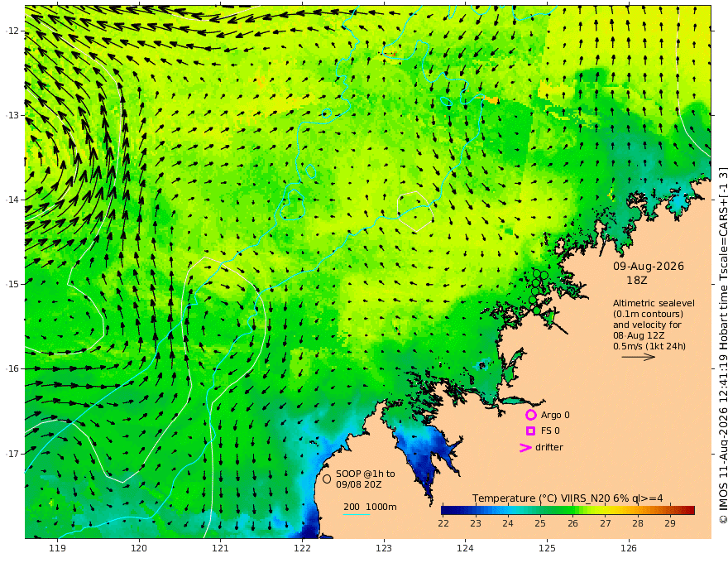The width and height of the screenshot is (728, 563).
Task: Click the 18Z time label
Action: (x=636, y=280)
